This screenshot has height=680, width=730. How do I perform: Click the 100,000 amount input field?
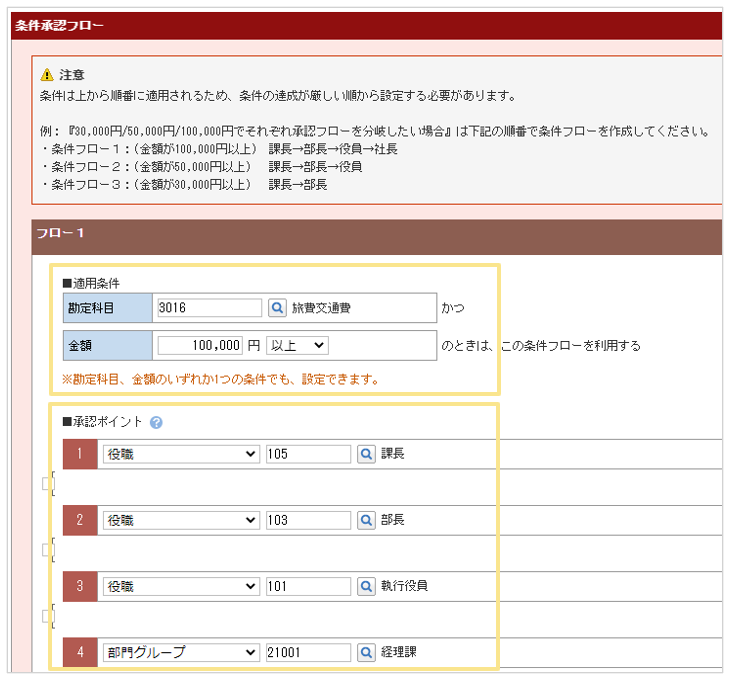[200, 345]
